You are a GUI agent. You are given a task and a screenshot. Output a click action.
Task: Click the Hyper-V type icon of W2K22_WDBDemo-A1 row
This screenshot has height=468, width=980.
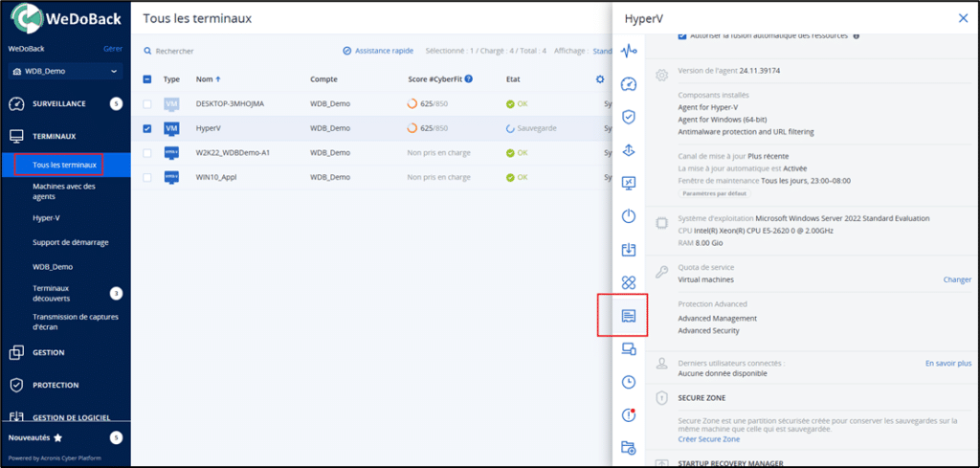point(171,153)
